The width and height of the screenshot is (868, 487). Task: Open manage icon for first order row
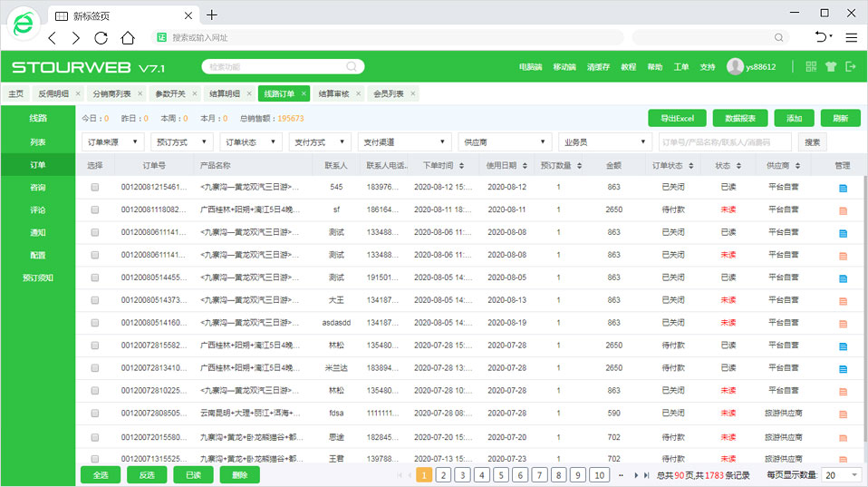pos(843,188)
